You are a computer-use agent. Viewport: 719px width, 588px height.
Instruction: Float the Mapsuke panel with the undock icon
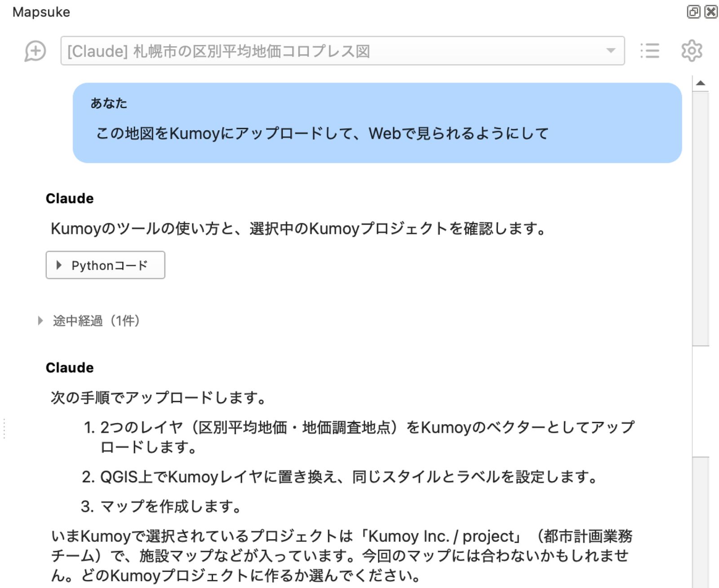click(693, 12)
